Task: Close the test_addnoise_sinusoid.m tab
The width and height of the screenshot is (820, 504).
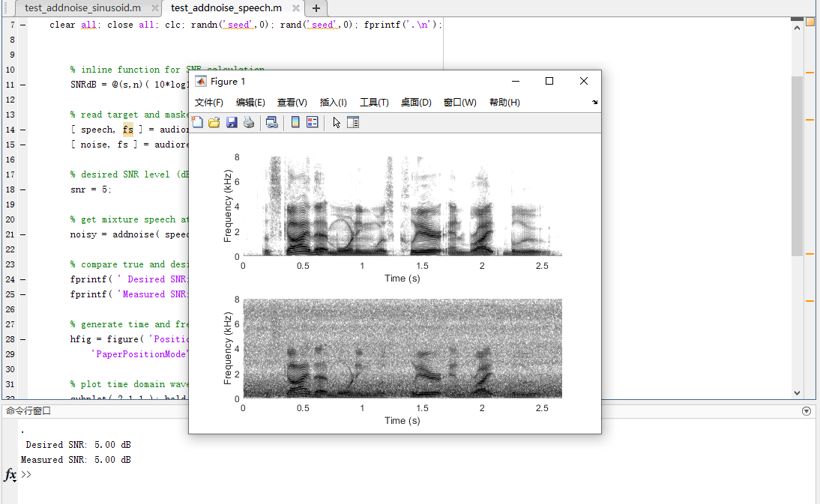Action: (155, 7)
